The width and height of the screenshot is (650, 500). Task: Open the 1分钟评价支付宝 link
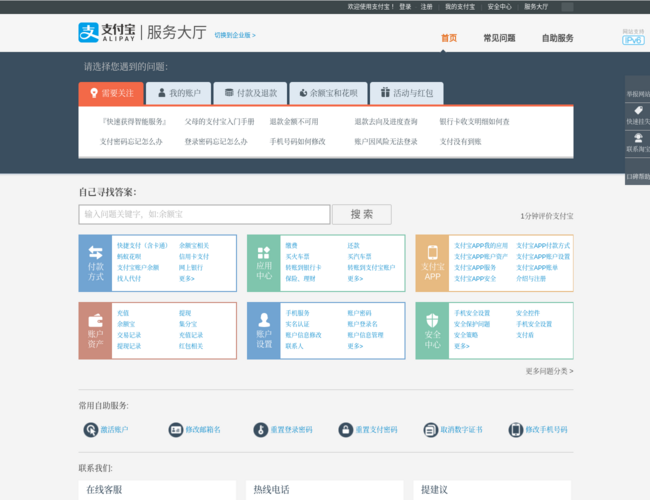(x=547, y=216)
